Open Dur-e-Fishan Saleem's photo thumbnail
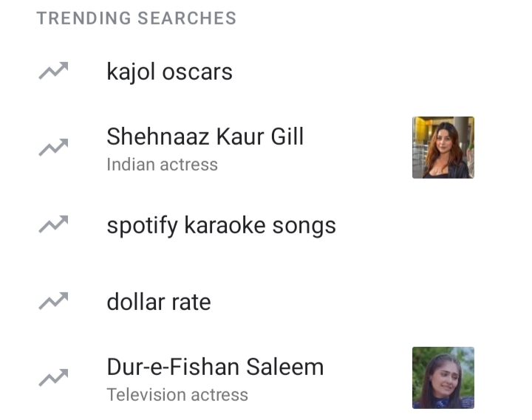 443,378
